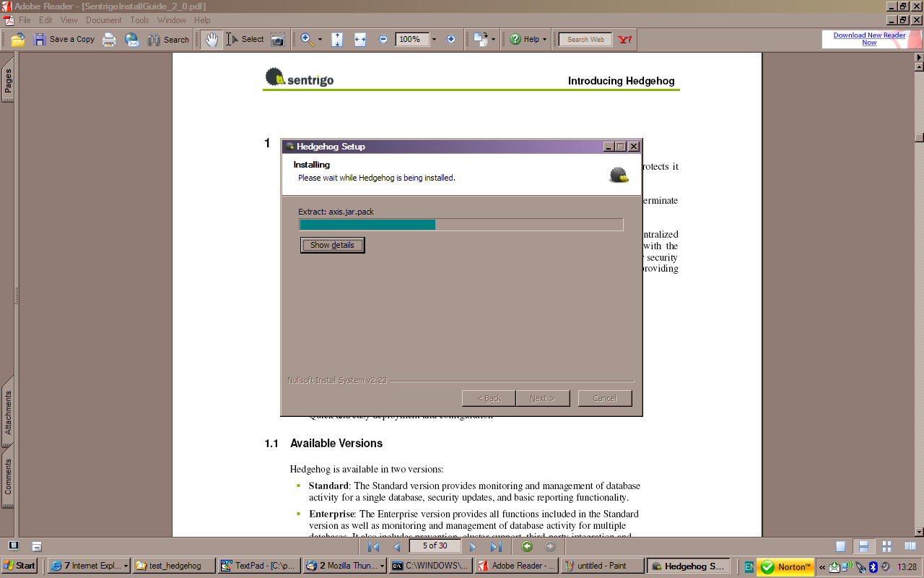Click the green Previous View button
924x578 pixels.
pyautogui.click(x=527, y=547)
